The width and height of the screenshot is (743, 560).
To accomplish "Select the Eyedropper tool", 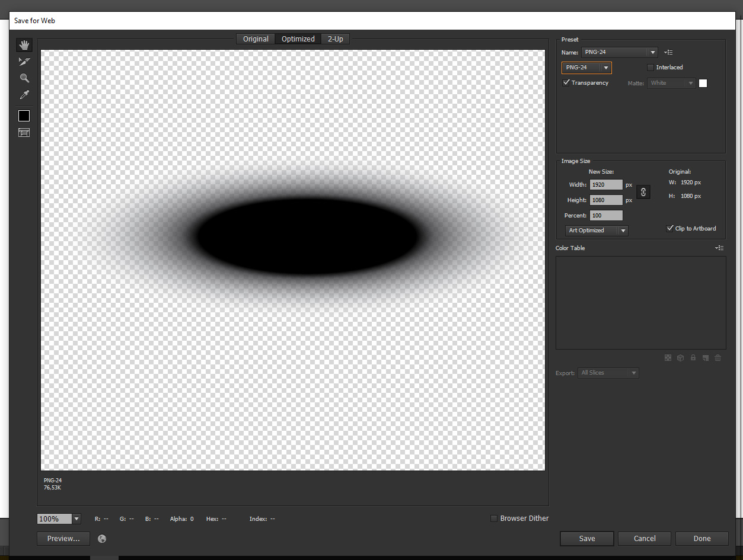I will tap(24, 95).
